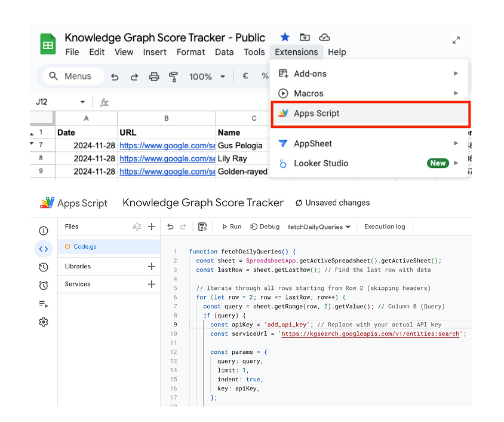Image resolution: width=504 pixels, height=422 pixels.
Task: Expand the Add-ons submenu
Action: coord(368,74)
